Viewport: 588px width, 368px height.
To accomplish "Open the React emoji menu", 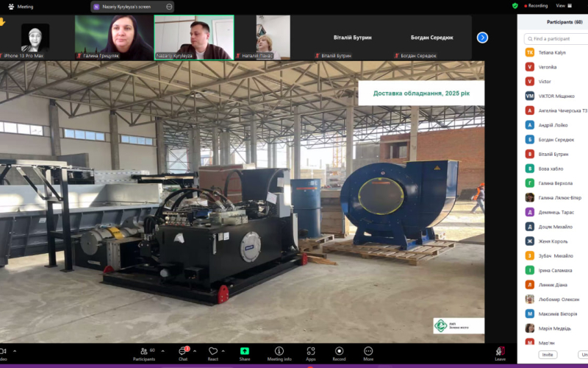I will coord(213,354).
